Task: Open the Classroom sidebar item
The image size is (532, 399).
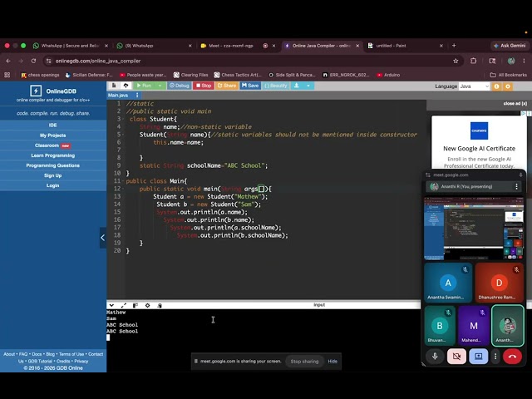Action: point(53,145)
